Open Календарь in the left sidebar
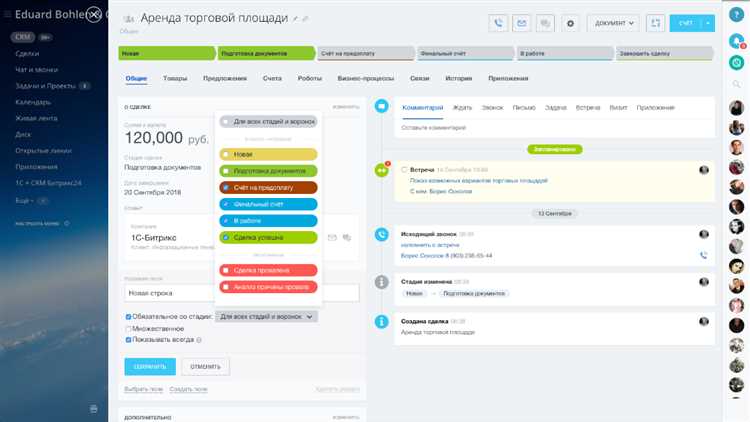750x422 pixels. [x=33, y=102]
